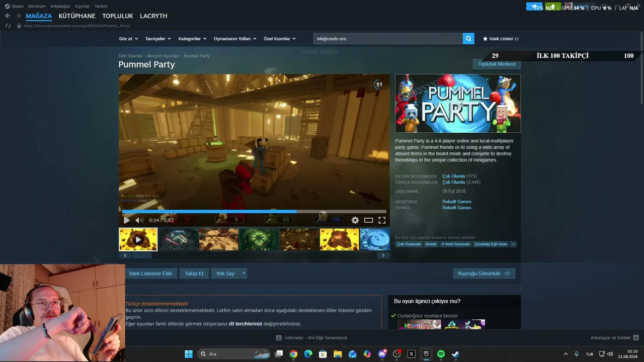This screenshot has height=362, width=644.
Task: Open the Oynamanın Yolları dropdown
Action: tap(235, 39)
